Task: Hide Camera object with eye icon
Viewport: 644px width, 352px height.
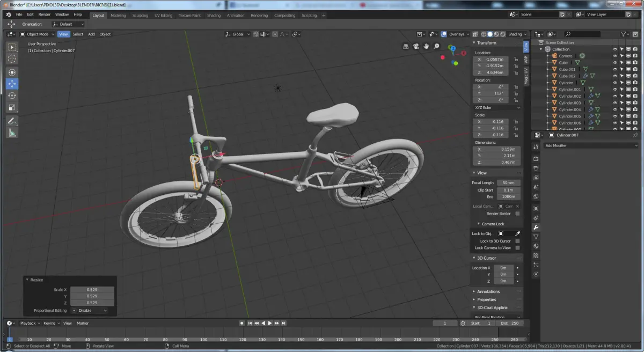Action: [x=616, y=56]
